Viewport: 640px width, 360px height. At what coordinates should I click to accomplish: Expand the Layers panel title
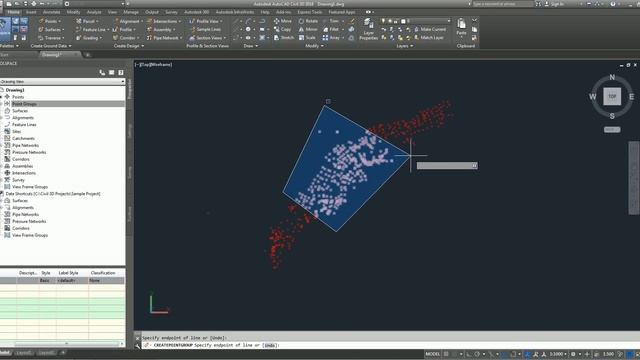(x=404, y=46)
